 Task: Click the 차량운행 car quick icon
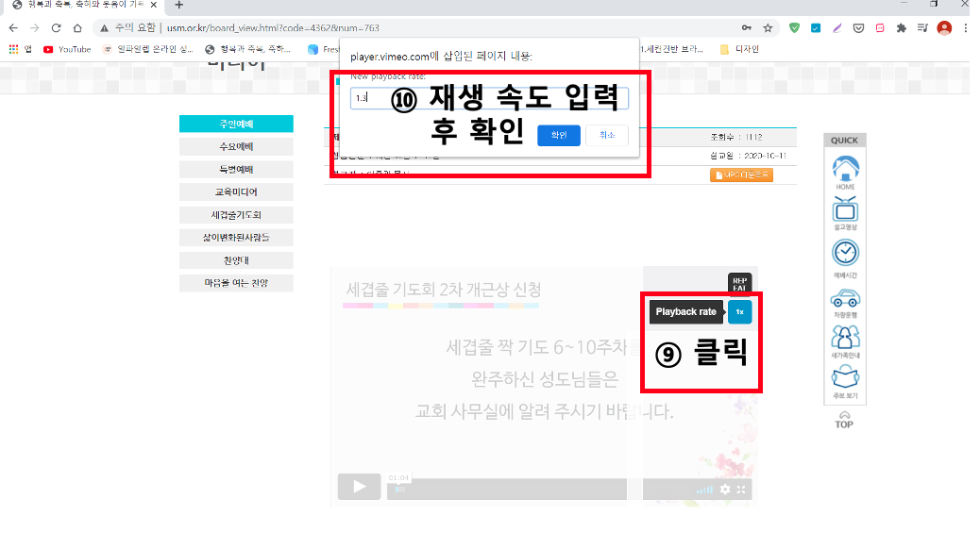tap(845, 303)
